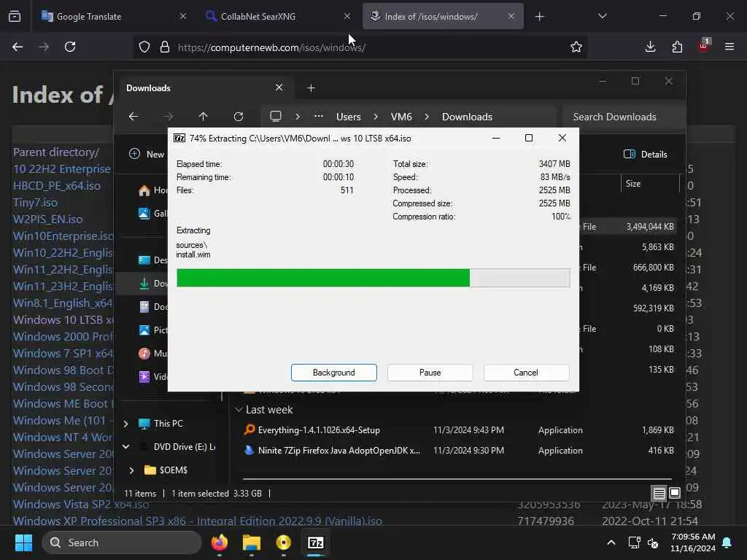The height and width of the screenshot is (560, 747).
Task: Expand chevron after Users breadcrumb
Action: [376, 117]
